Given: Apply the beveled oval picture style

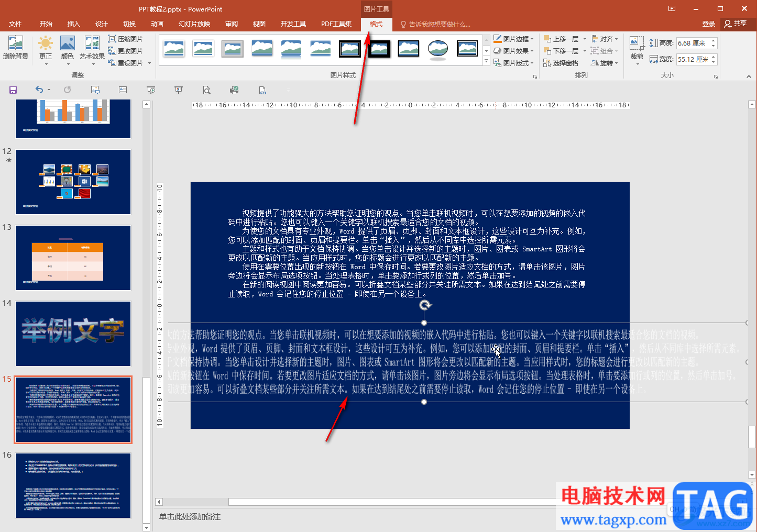Looking at the screenshot, I should pyautogui.click(x=437, y=49).
